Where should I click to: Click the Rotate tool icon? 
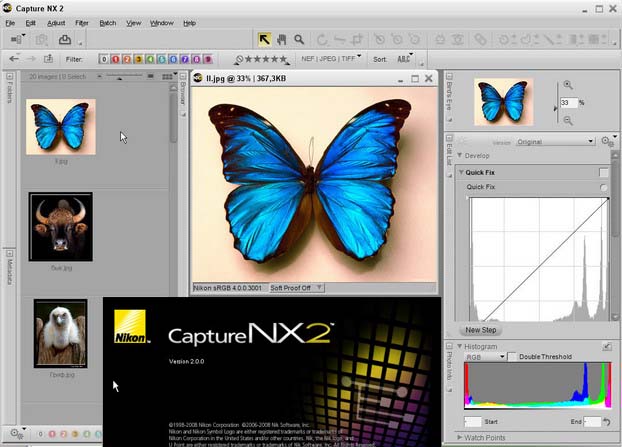pos(322,40)
